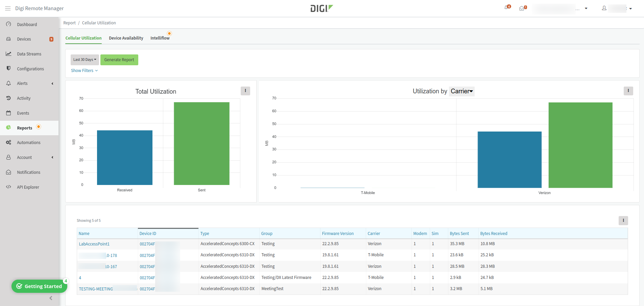The image size is (644, 306).
Task: Expand the Account submenu arrow
Action: tap(52, 157)
